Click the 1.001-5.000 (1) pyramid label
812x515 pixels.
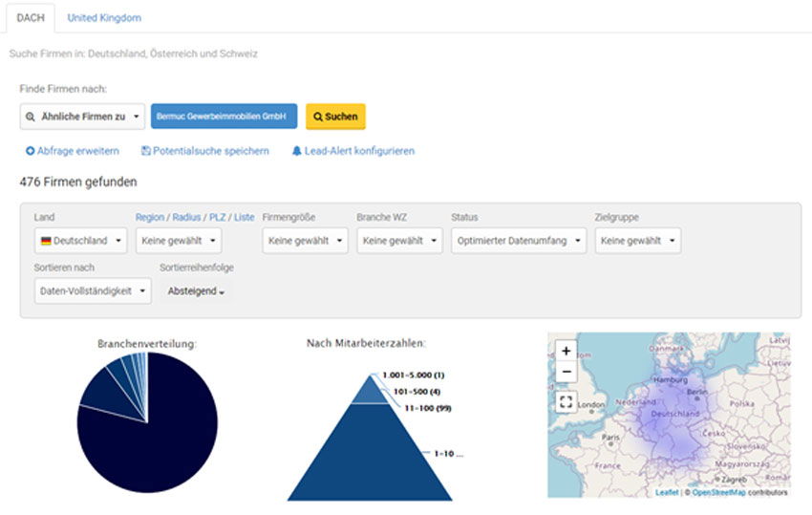[x=414, y=376]
